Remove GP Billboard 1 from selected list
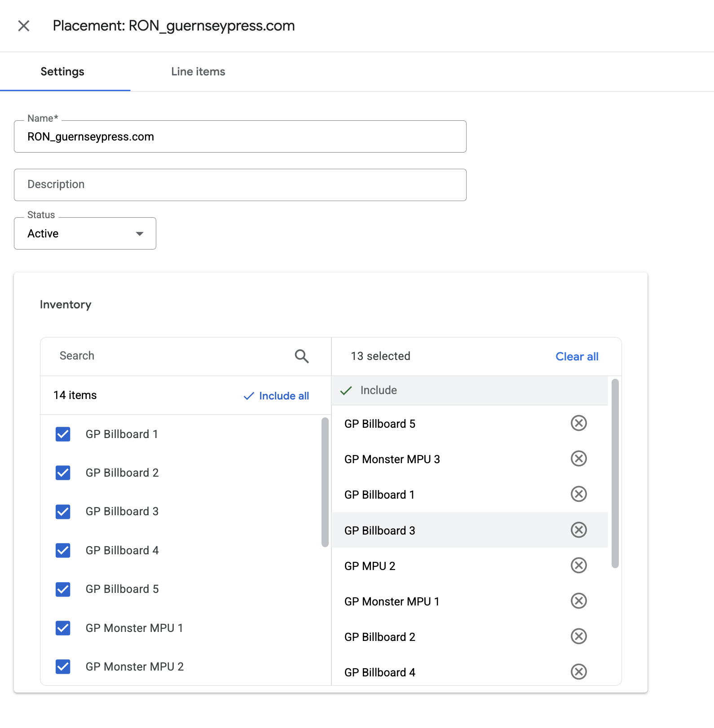 [579, 494]
